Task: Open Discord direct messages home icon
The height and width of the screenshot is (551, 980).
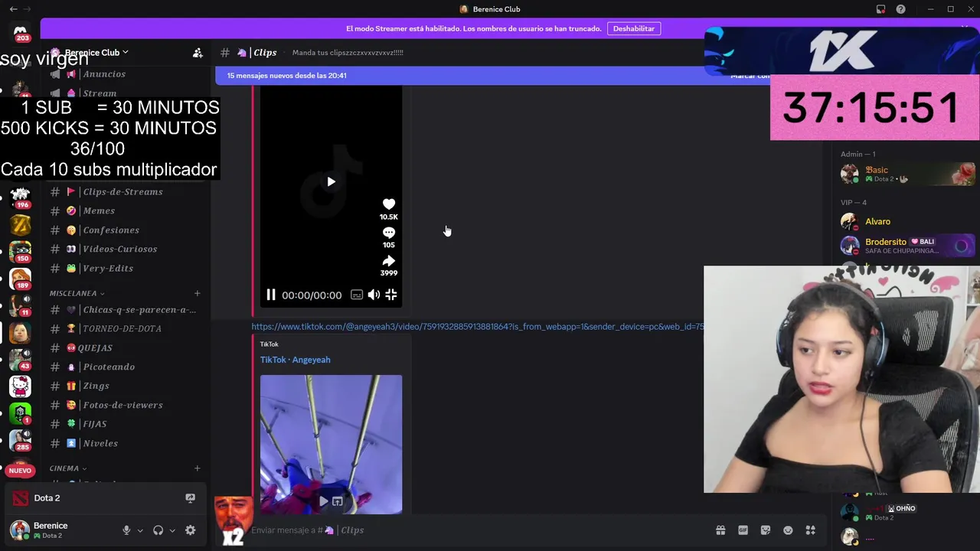Action: coord(21,31)
